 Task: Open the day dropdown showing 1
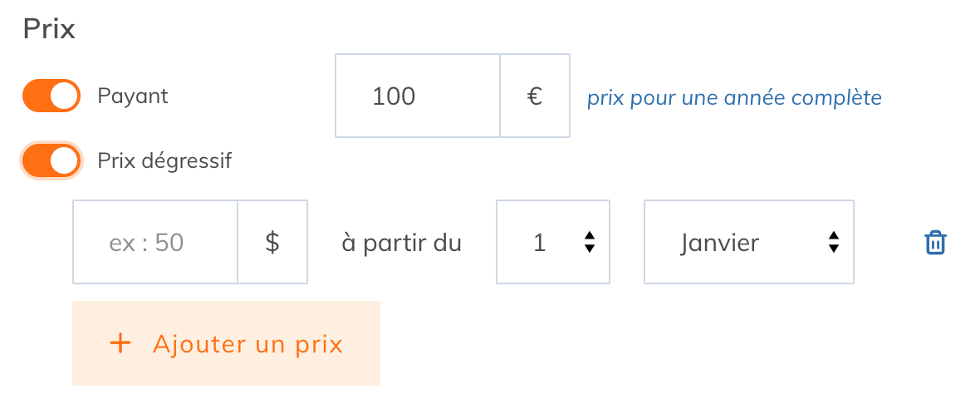point(553,242)
